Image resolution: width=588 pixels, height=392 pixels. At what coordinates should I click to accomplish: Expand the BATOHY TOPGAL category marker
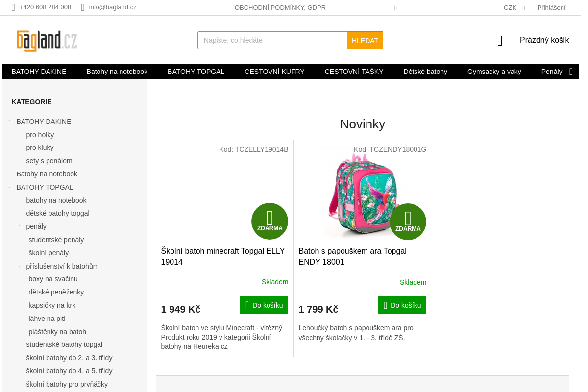[x=9, y=187]
